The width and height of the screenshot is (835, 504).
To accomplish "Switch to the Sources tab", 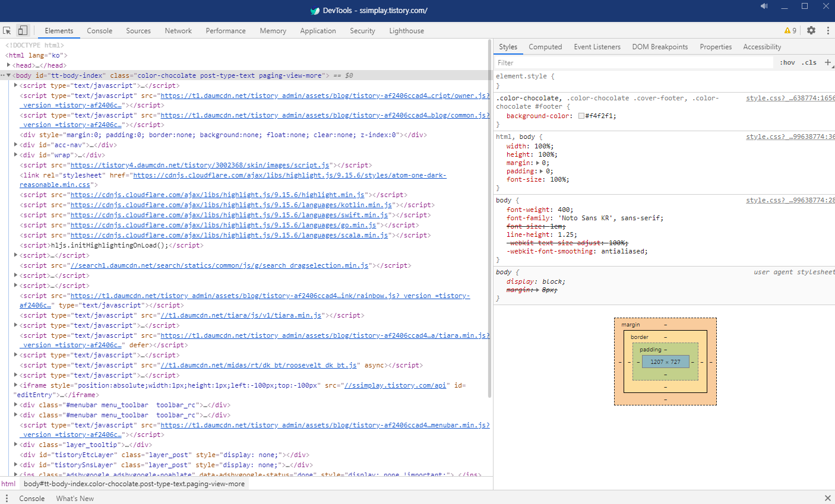I will [x=138, y=31].
